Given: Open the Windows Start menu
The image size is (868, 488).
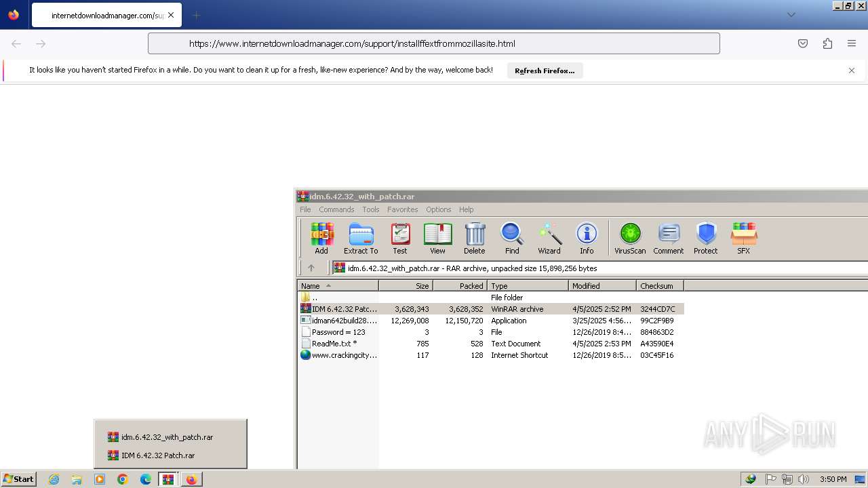Looking at the screenshot, I should click(19, 479).
